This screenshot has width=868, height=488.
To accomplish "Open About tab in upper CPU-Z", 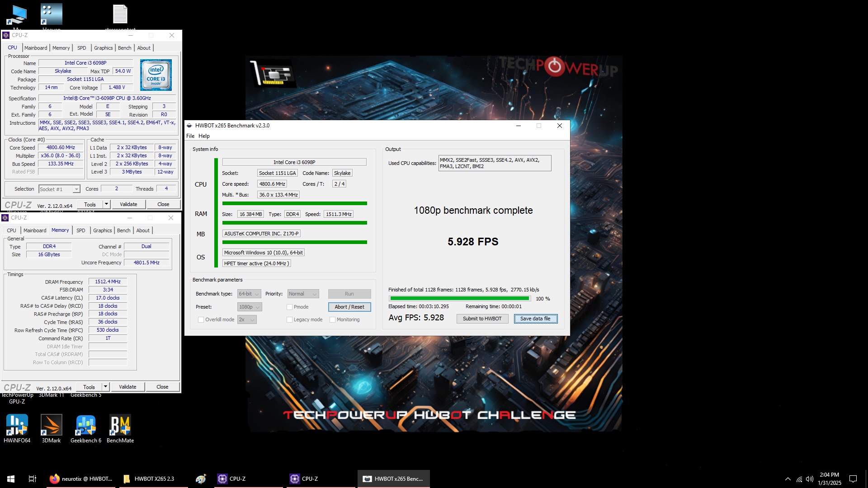I will pyautogui.click(x=144, y=48).
